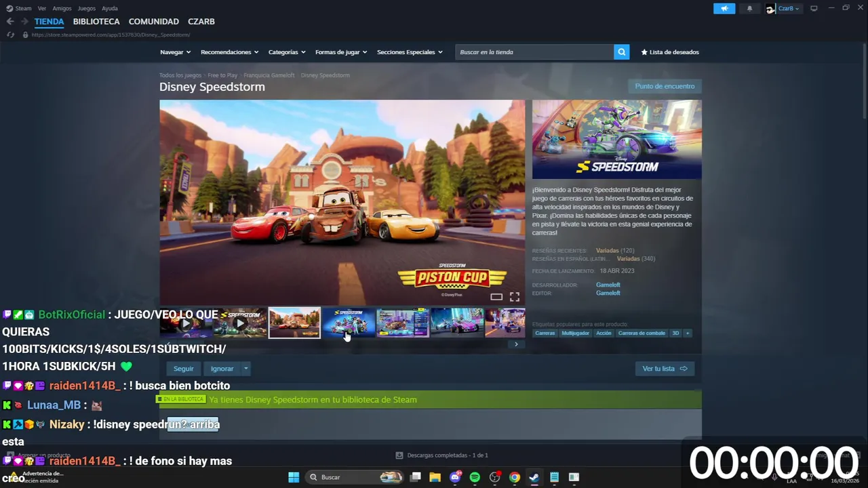Viewport: 868px width, 488px height.
Task: Open the announcements megaphone button
Action: click(724, 8)
